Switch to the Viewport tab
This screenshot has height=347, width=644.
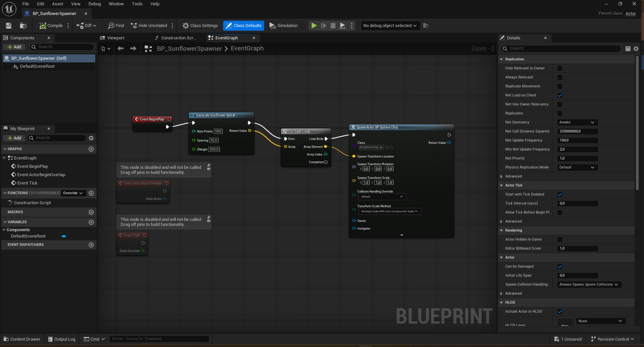pyautogui.click(x=116, y=38)
